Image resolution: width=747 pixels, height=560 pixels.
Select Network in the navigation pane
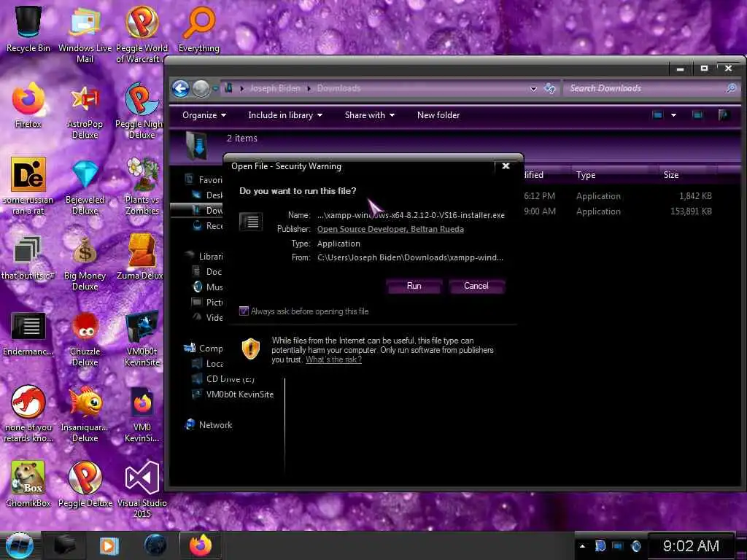click(x=209, y=425)
